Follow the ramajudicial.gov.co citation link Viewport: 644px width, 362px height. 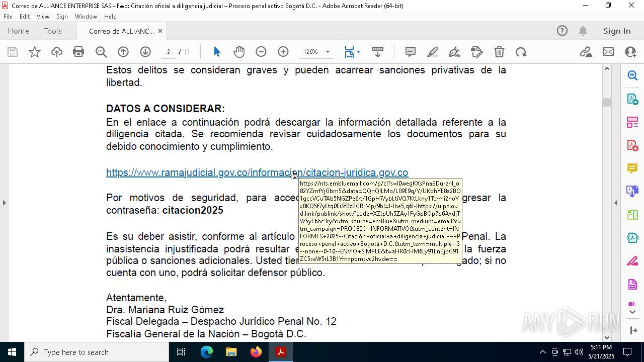coord(257,172)
